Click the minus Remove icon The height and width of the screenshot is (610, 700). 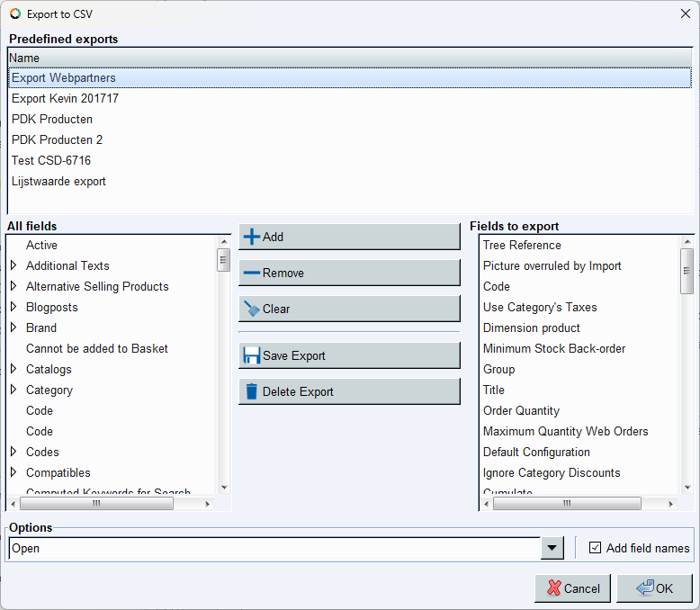click(252, 273)
